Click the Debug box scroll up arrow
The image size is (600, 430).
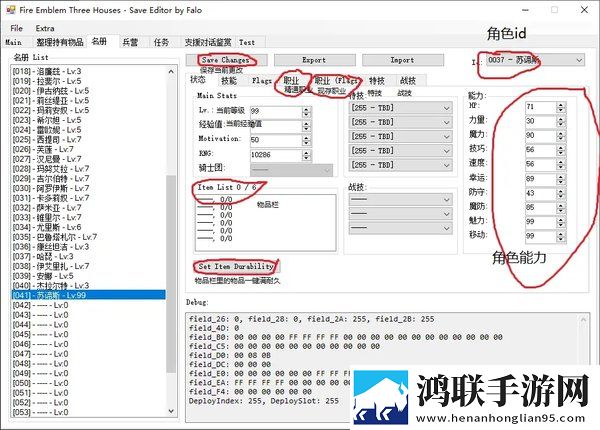click(583, 320)
